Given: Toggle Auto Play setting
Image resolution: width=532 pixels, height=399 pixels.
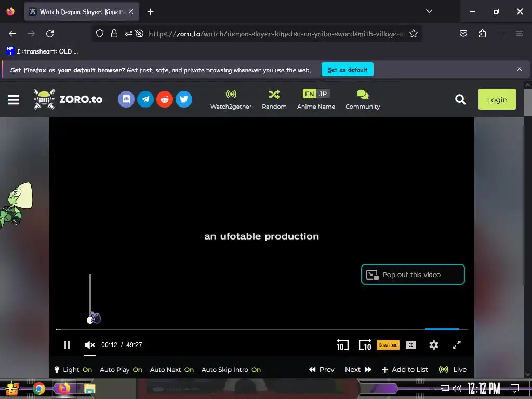Looking at the screenshot, I should click(121, 370).
